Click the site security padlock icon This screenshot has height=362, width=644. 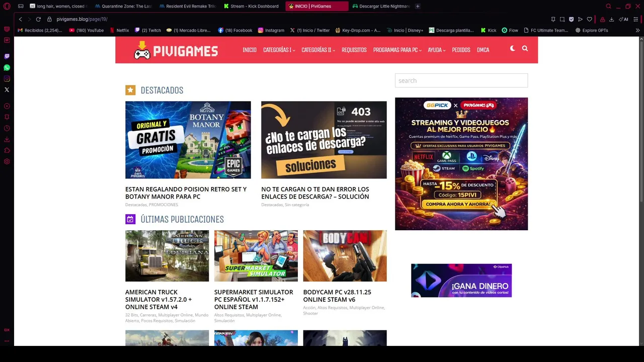coord(49,19)
